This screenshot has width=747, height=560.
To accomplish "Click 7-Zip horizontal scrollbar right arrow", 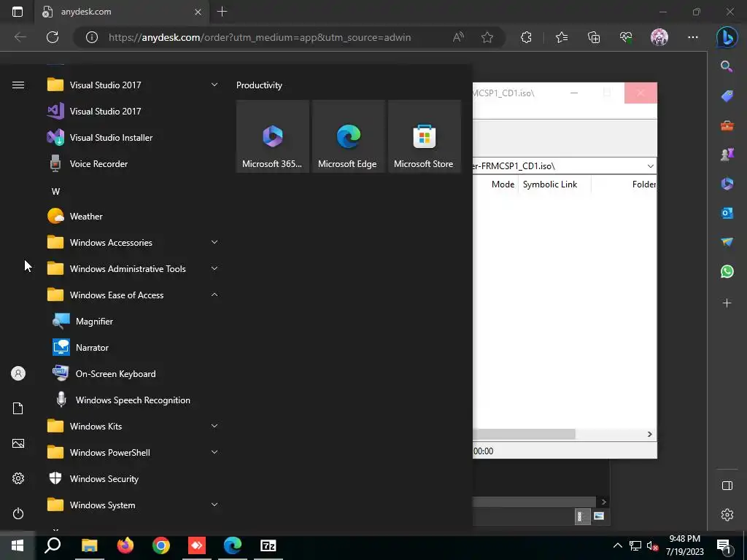I will 649,435.
